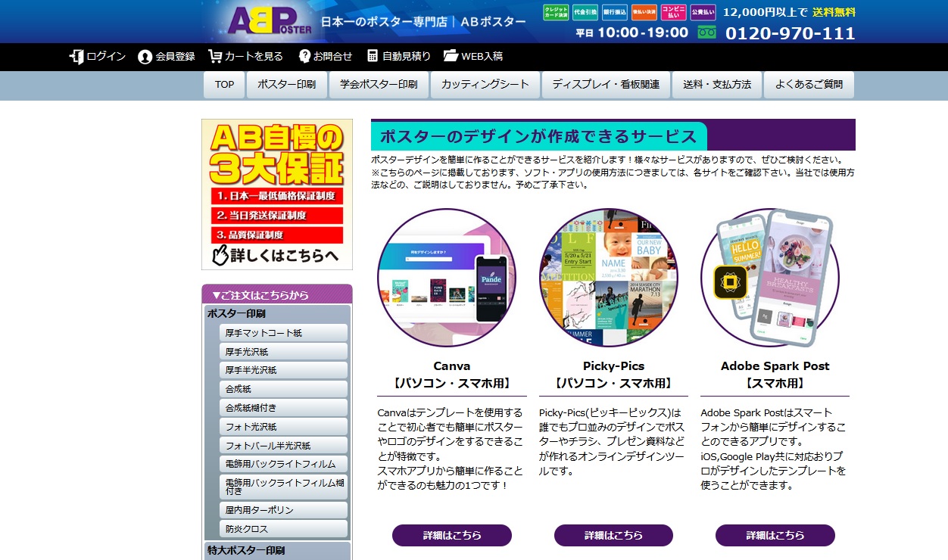
Task: Click the ログイン link
Action: (x=106, y=57)
